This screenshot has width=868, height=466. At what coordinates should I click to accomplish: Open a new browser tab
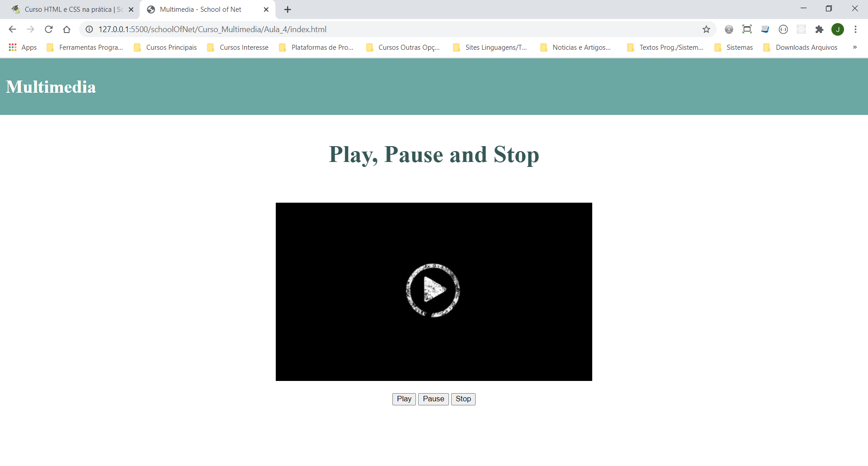click(x=288, y=10)
